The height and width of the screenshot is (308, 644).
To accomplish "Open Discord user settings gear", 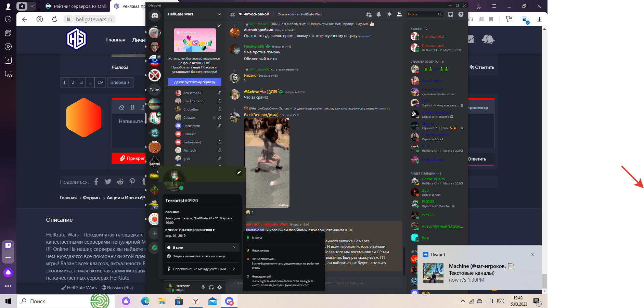I will pos(220,287).
